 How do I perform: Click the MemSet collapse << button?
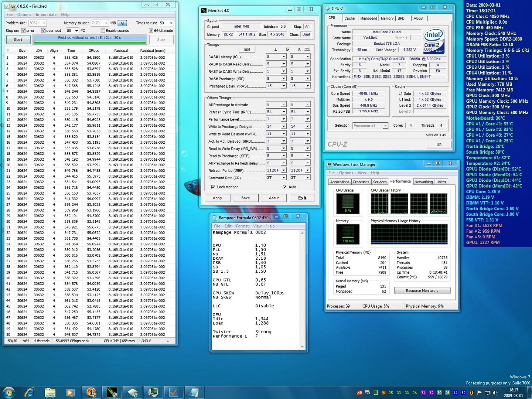click(x=307, y=49)
